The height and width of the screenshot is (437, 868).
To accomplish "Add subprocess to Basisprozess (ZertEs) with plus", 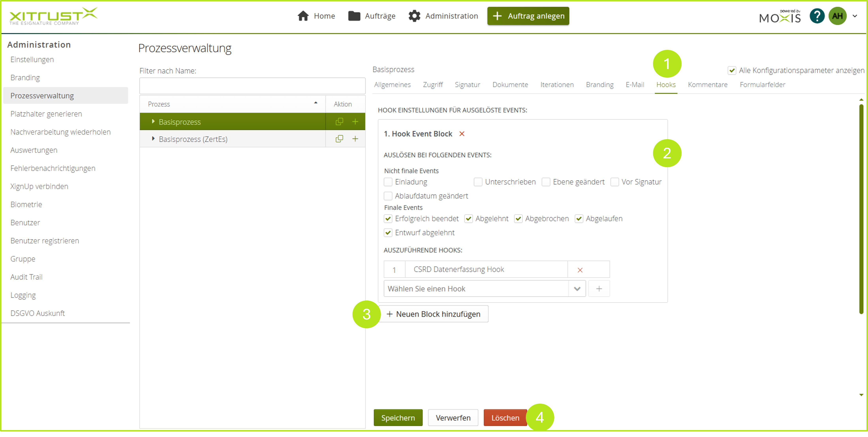I will pos(355,139).
